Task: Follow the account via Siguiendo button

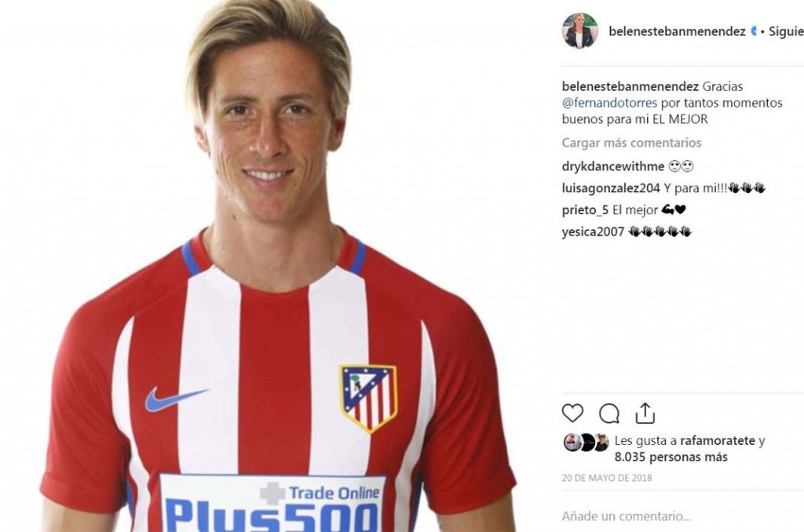Action: [786, 31]
